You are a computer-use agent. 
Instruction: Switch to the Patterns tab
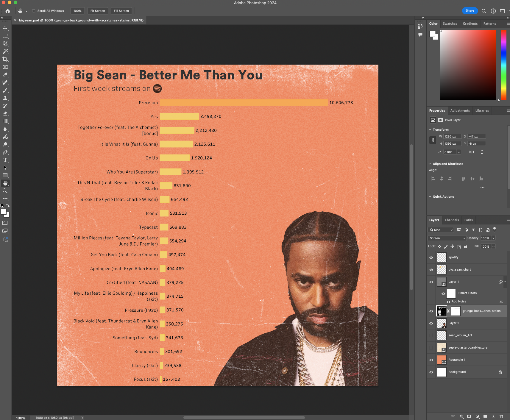point(490,24)
